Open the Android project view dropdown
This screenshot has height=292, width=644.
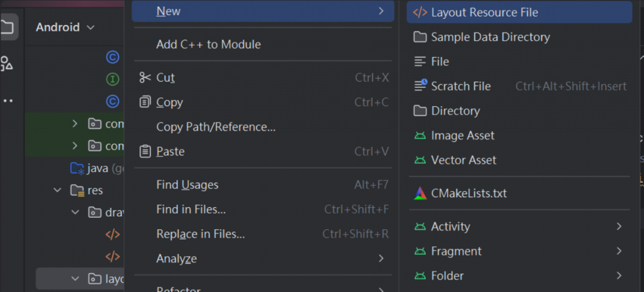(65, 28)
